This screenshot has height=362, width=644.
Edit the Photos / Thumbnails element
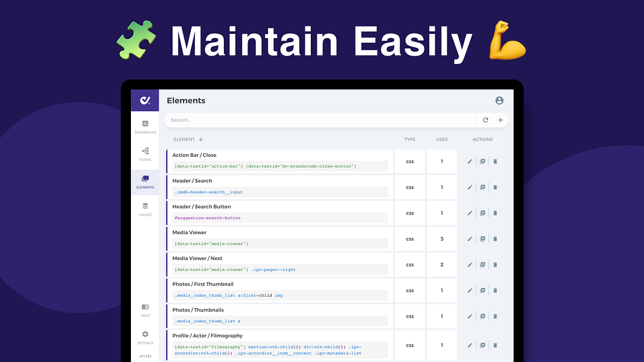pos(470,316)
